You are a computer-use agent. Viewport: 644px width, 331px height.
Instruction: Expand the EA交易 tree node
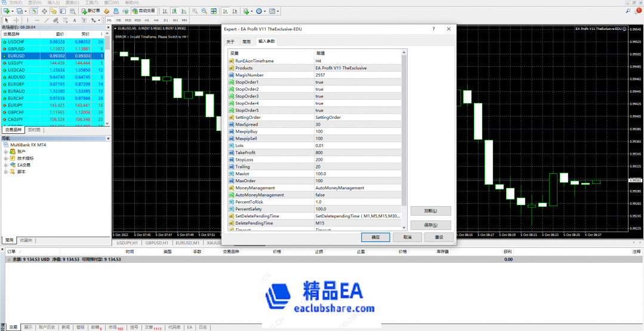pos(6,165)
